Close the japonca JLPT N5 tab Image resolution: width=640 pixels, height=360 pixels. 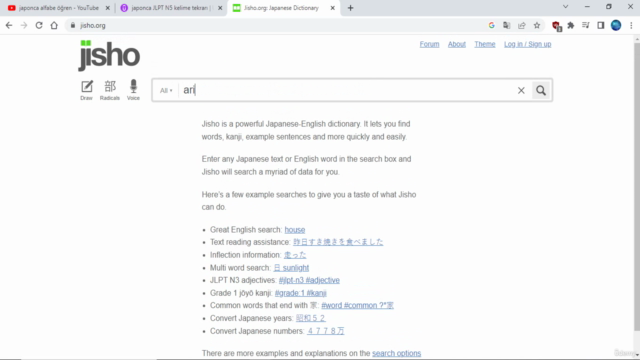[220, 8]
